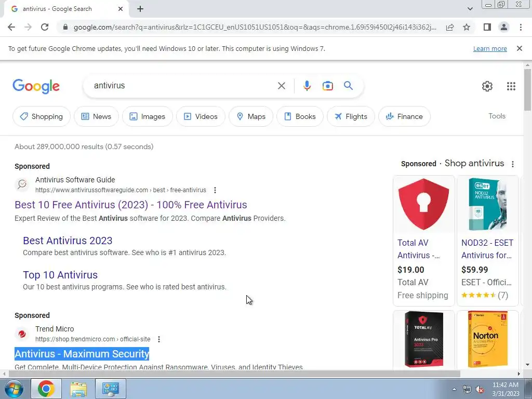Switch to the Images filter

[147, 116]
